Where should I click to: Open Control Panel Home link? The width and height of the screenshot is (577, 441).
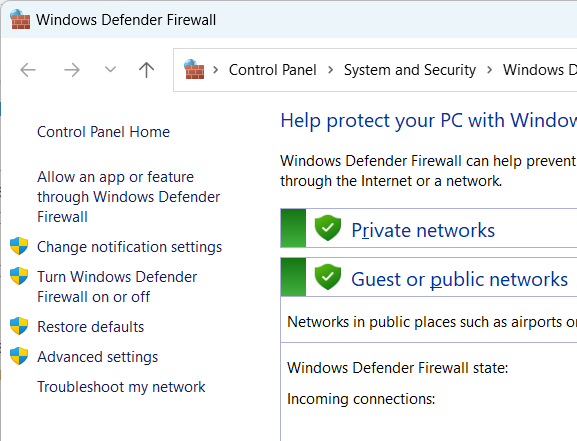pyautogui.click(x=103, y=132)
